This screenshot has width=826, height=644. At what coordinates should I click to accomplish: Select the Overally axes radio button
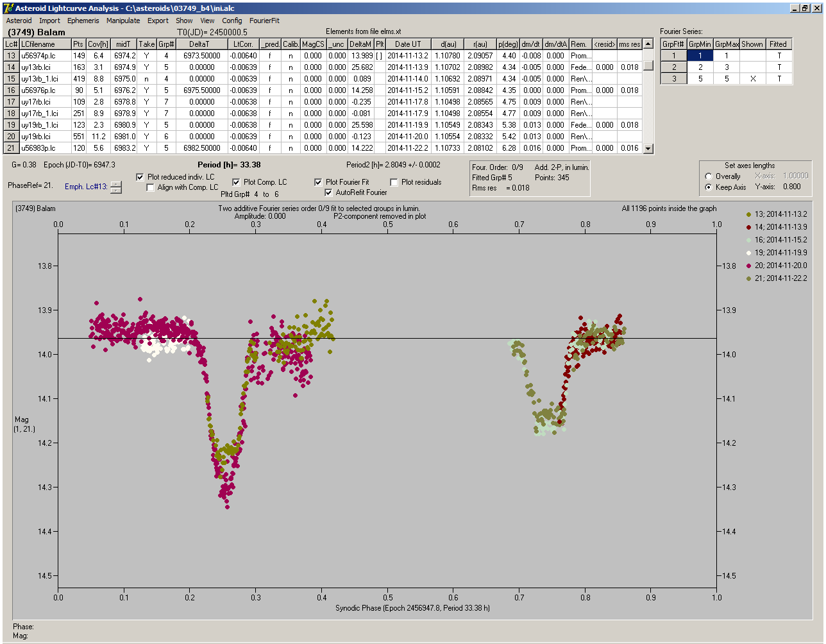click(x=708, y=176)
